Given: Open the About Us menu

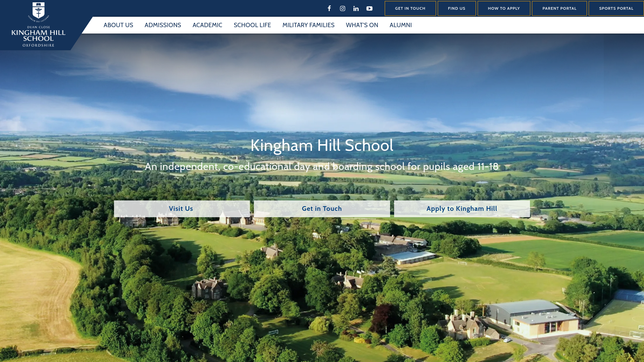Looking at the screenshot, I should pos(118,25).
